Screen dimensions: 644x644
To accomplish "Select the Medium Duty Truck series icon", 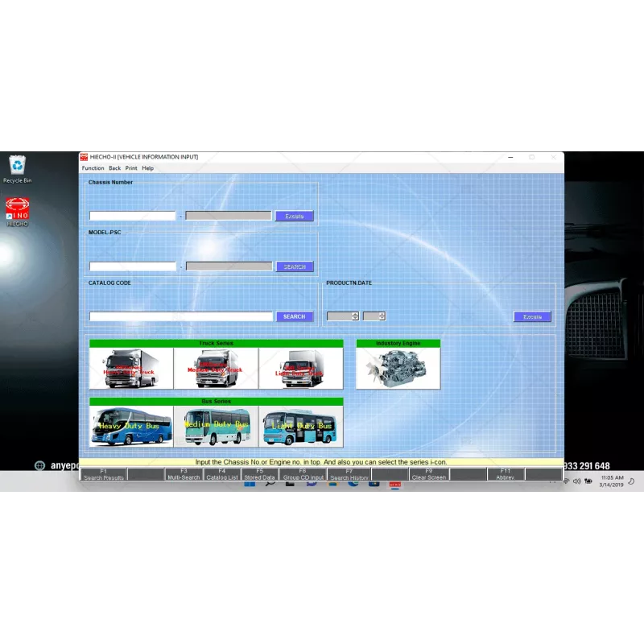I will tap(216, 368).
